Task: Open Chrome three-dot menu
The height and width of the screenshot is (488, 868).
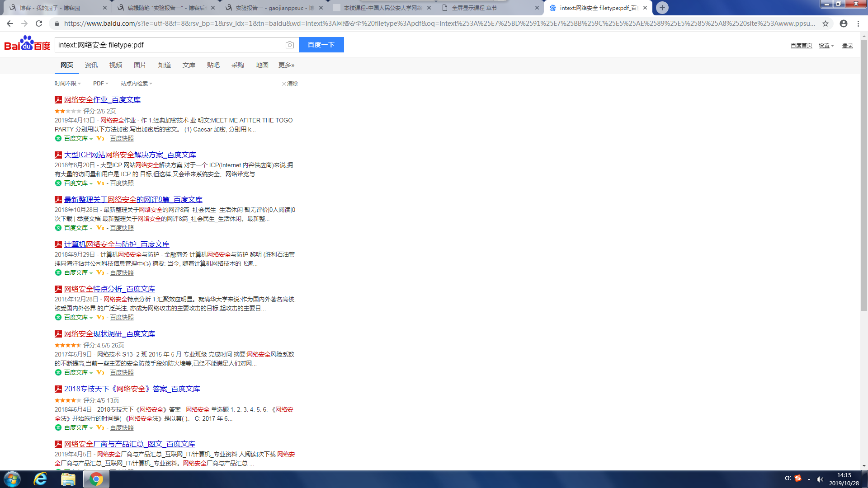Action: [859, 23]
